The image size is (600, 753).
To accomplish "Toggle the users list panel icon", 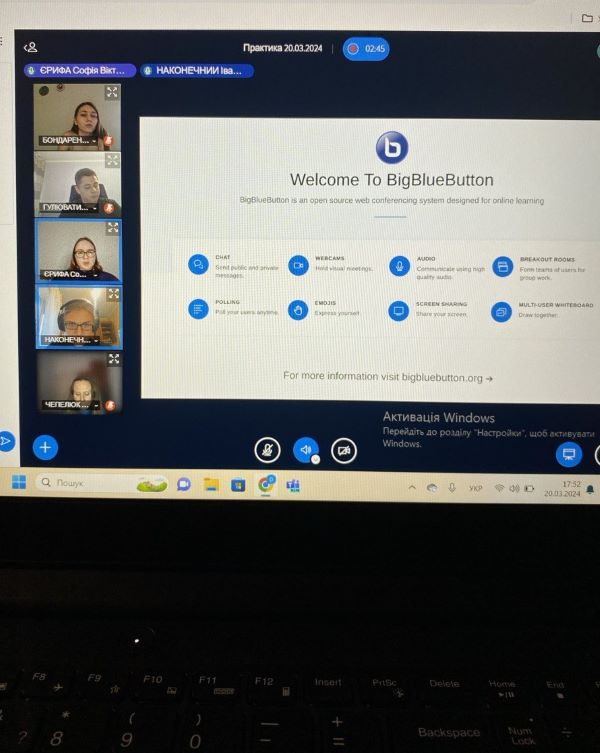I will (x=31, y=47).
